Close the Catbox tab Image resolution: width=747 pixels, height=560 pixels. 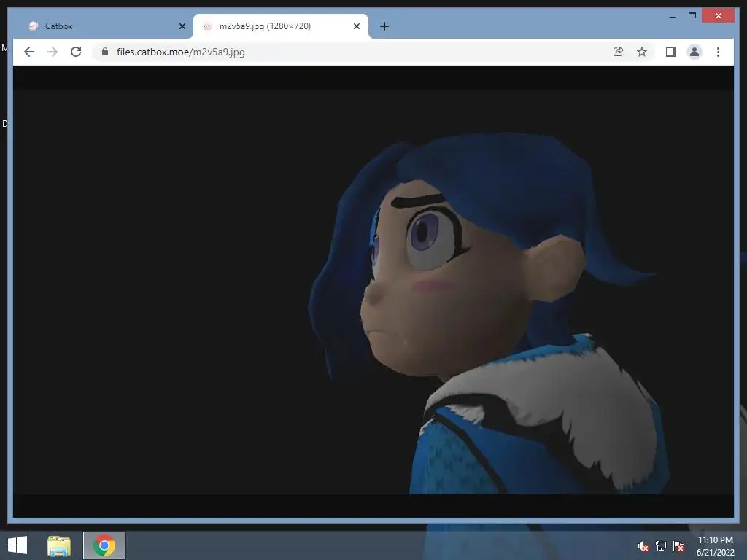(x=182, y=26)
